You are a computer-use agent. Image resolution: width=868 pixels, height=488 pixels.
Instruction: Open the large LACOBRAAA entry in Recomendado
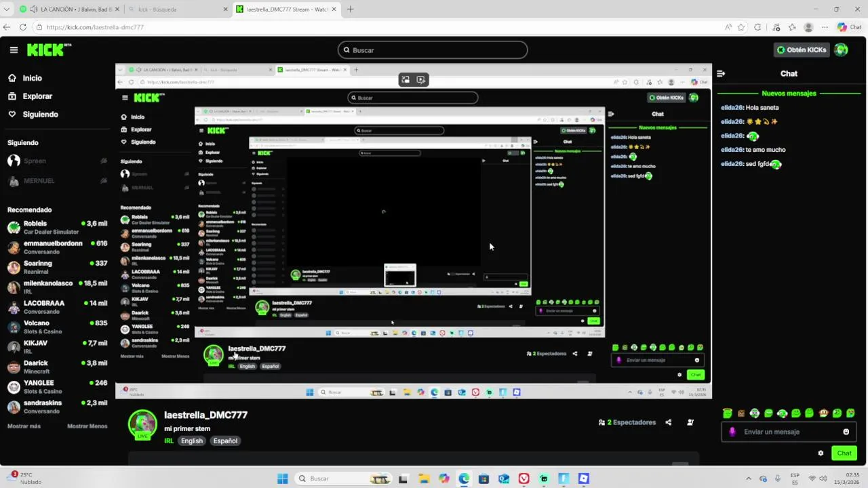click(57, 307)
